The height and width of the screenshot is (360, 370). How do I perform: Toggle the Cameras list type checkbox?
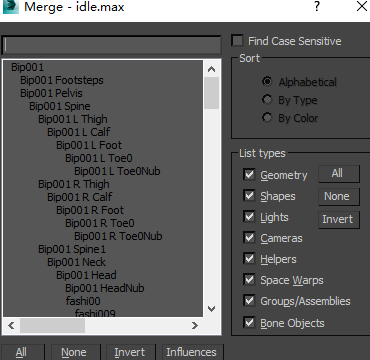249,238
